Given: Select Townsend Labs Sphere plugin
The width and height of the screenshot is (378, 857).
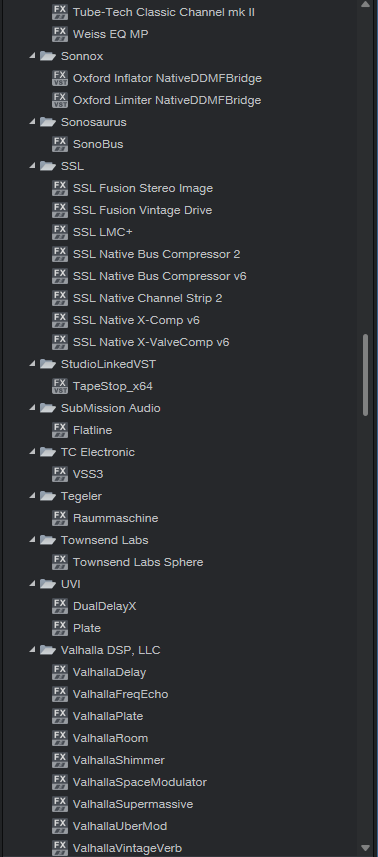Looking at the screenshot, I should coord(138,562).
